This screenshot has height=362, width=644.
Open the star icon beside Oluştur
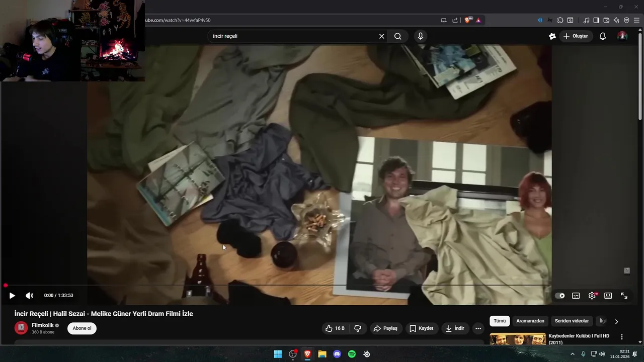pos(552,36)
